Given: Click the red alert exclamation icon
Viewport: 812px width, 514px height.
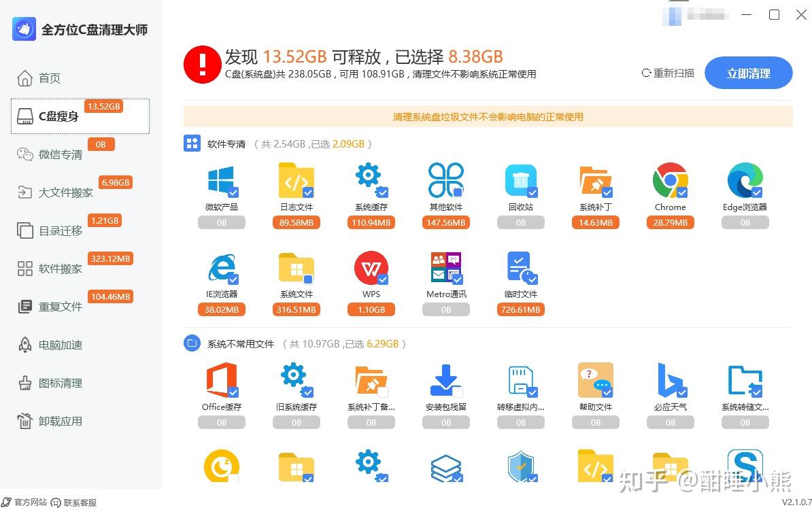Looking at the screenshot, I should tap(203, 65).
